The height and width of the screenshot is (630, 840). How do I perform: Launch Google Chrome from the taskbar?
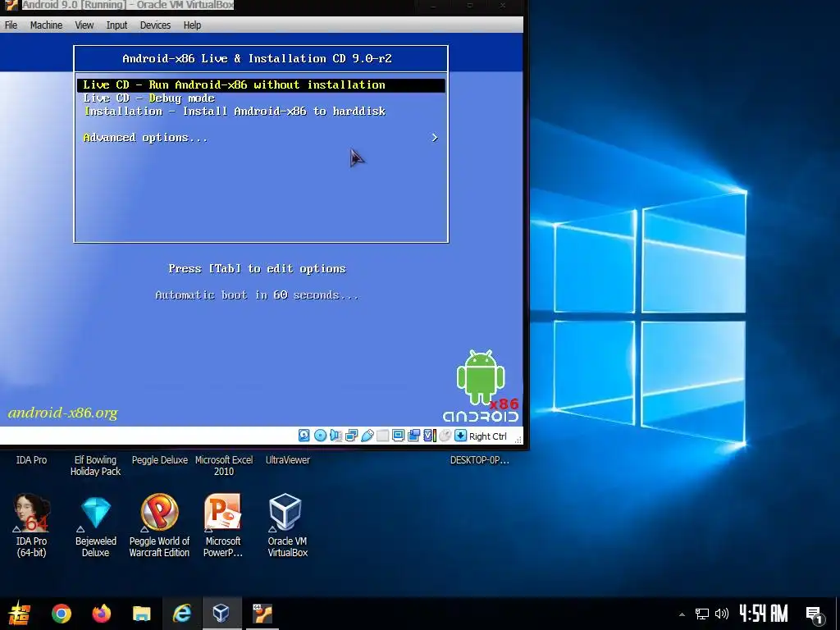pos(61,614)
